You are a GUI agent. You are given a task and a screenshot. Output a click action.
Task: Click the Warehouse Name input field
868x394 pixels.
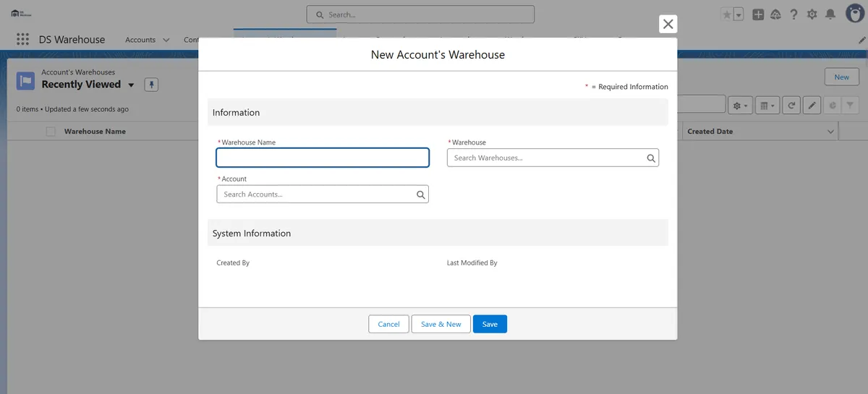pos(323,158)
